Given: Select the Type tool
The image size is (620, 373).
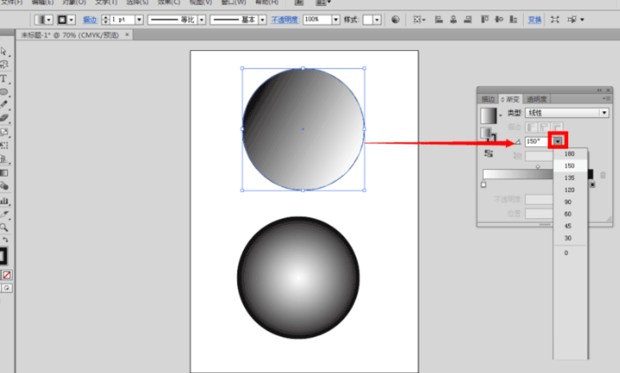Looking at the screenshot, I should [4, 79].
